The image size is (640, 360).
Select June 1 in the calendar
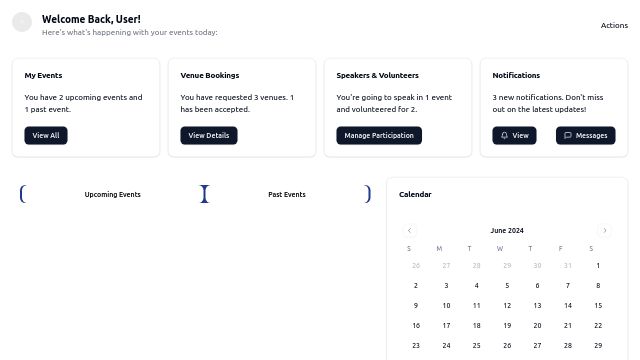tap(598, 266)
